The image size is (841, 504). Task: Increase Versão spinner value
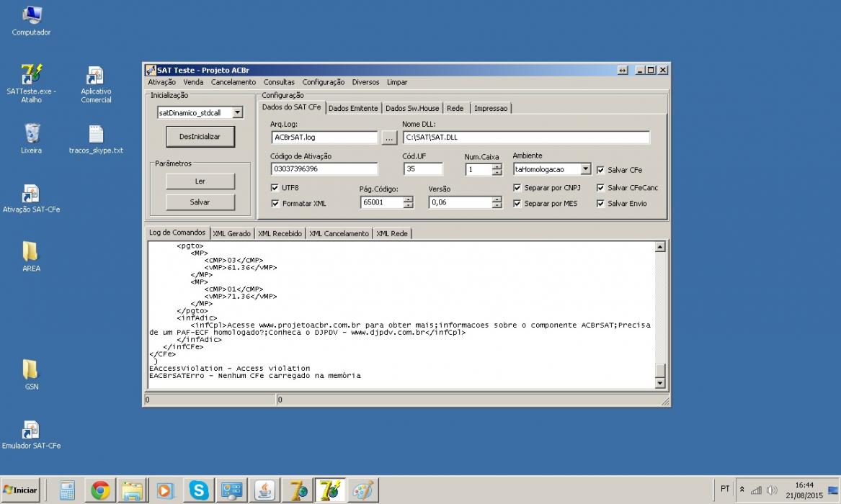(x=497, y=199)
